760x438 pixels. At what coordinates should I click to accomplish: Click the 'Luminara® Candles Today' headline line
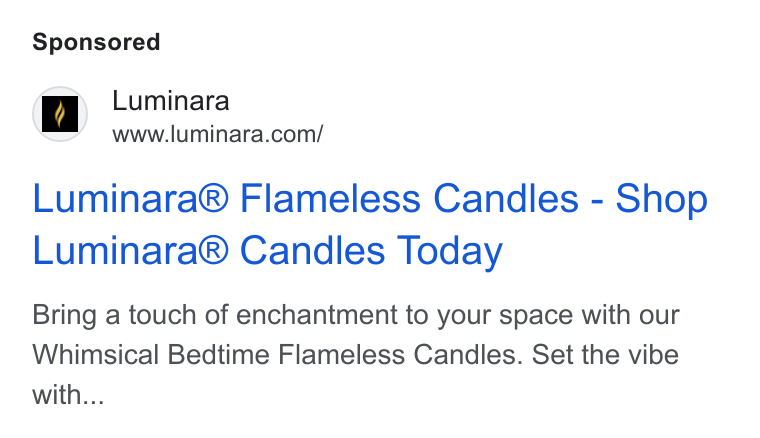click(268, 250)
